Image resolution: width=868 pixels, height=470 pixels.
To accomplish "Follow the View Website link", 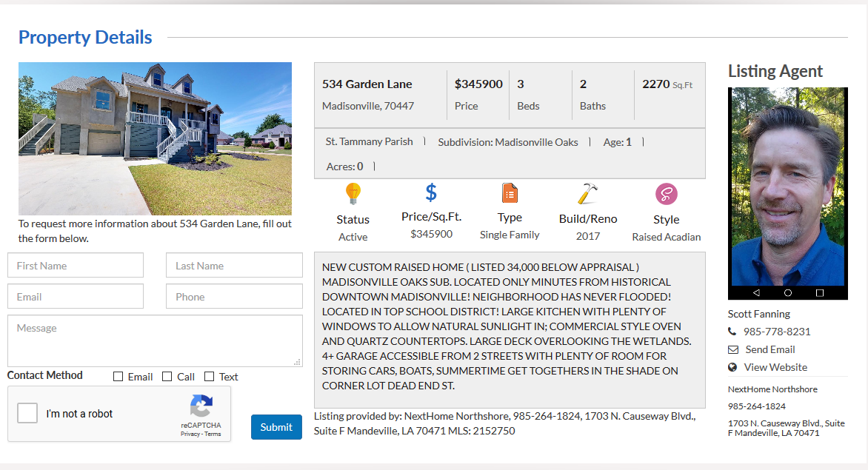I will pyautogui.click(x=775, y=367).
